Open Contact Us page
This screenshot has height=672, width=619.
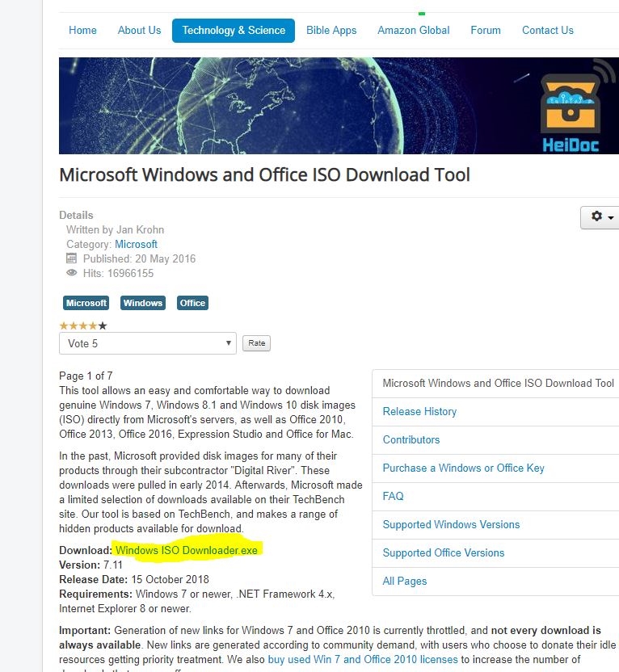tap(547, 31)
